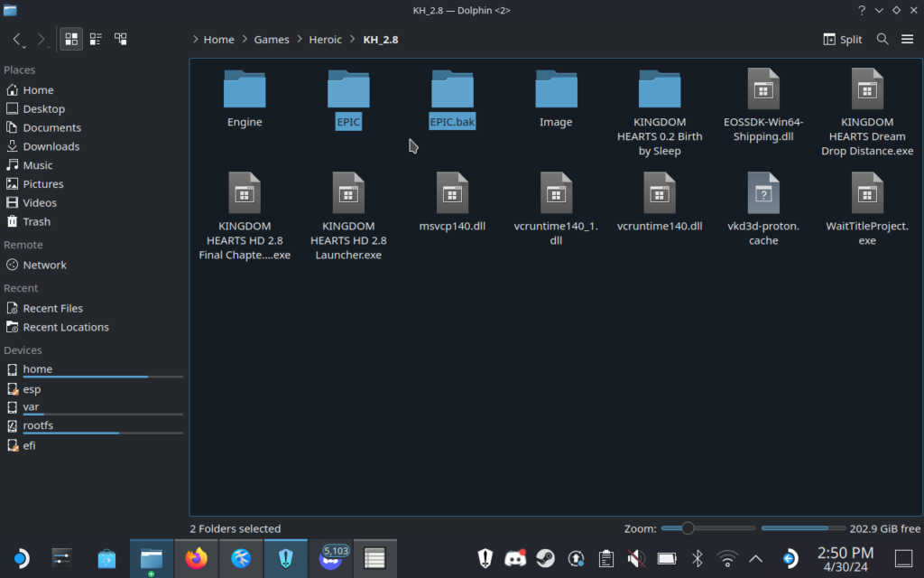Open the muted volume tray icon
The height and width of the screenshot is (578, 924).
point(636,558)
